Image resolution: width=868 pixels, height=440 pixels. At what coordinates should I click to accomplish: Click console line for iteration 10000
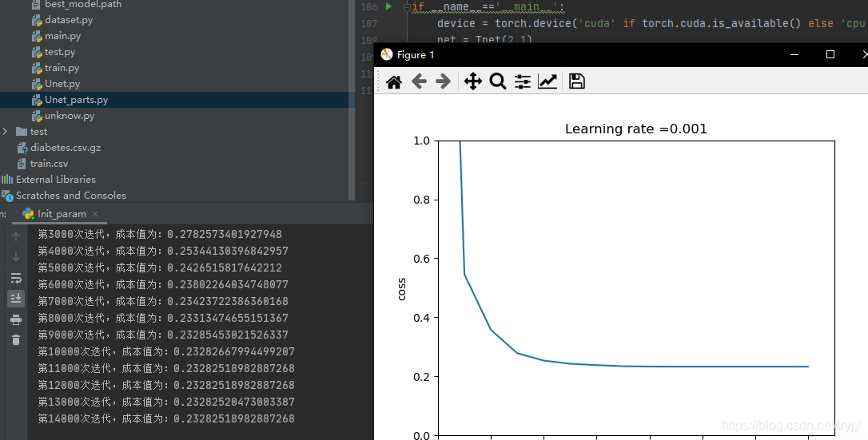[166, 351]
